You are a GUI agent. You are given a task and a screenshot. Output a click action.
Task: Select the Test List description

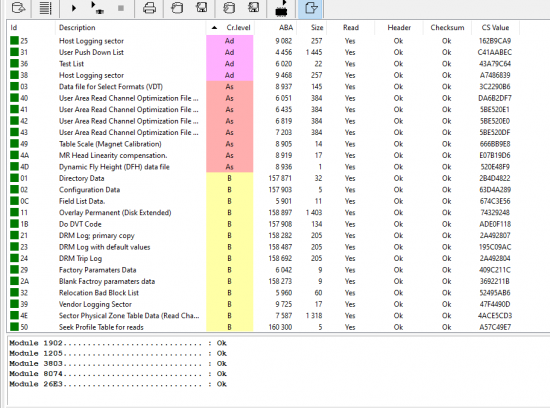71,63
